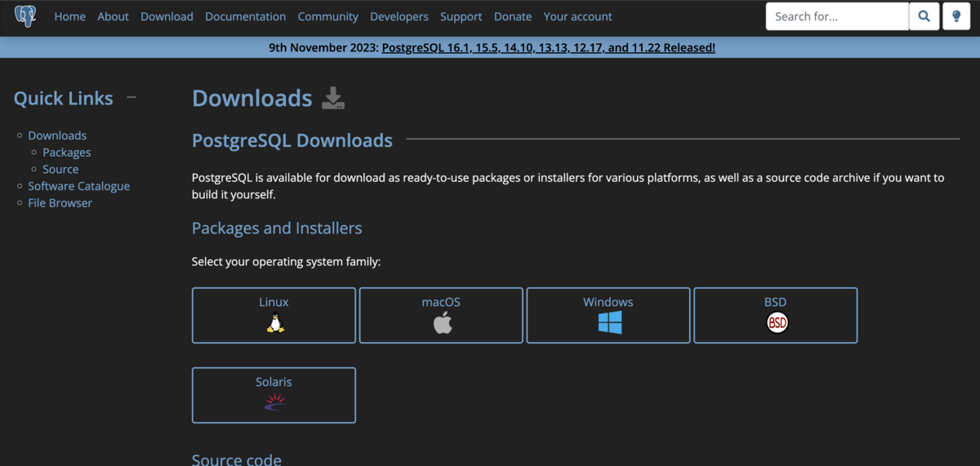The height and width of the screenshot is (466, 980).
Task: Select the Windows label text
Action: click(x=608, y=302)
